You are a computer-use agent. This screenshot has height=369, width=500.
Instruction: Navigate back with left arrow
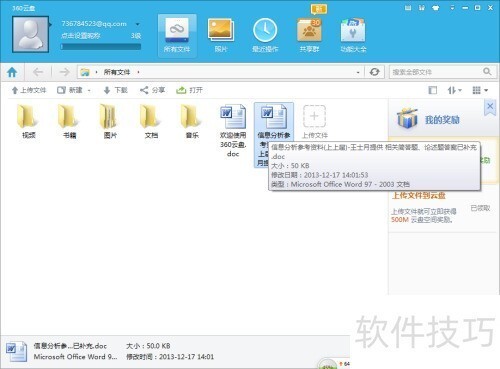(x=38, y=72)
